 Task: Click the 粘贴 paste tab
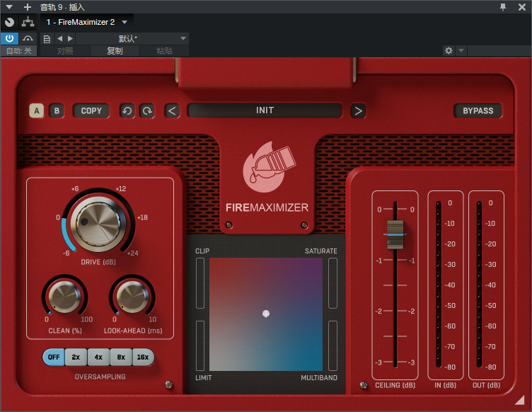[x=164, y=51]
